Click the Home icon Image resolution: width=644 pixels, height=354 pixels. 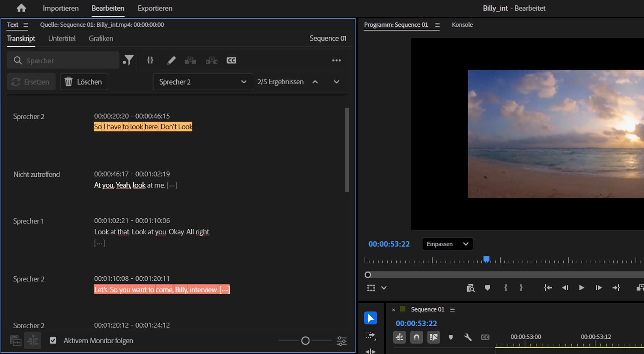coord(21,8)
